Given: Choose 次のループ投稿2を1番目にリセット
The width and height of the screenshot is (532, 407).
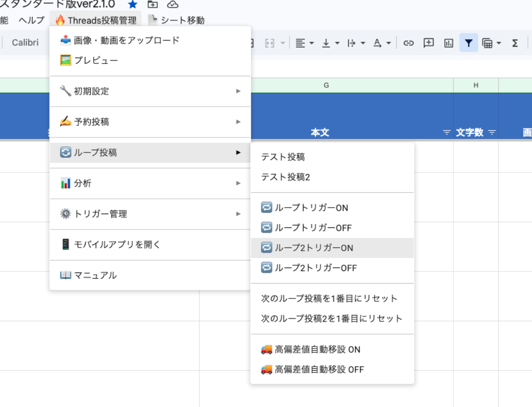Looking at the screenshot, I should pyautogui.click(x=332, y=319).
